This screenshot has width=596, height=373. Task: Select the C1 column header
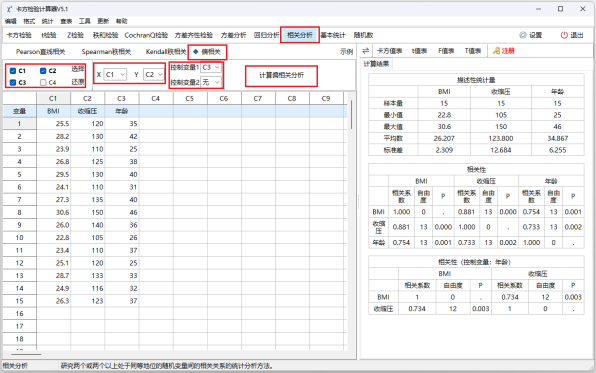[53, 98]
